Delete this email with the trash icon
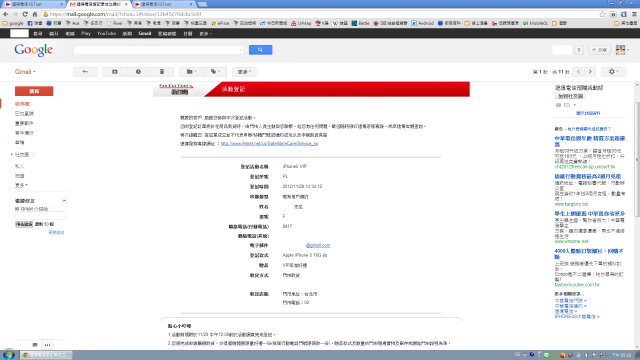Viewport: 640px width, 360px height. (162, 72)
